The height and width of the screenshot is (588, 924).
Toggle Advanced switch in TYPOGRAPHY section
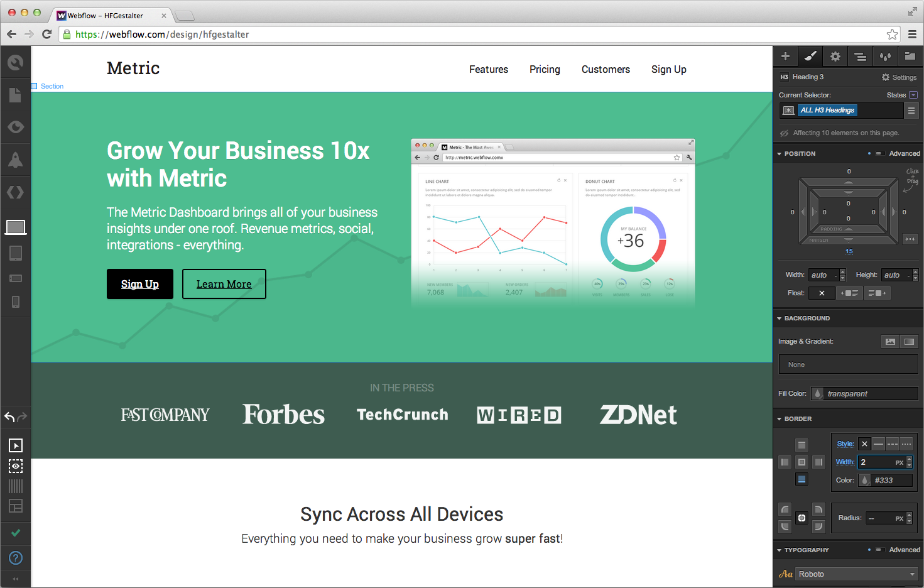(880, 550)
